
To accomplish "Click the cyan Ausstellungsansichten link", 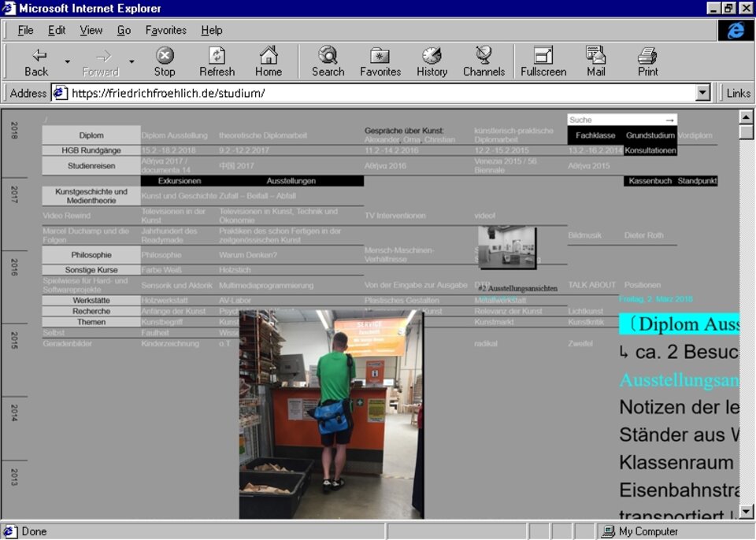I will pos(679,380).
